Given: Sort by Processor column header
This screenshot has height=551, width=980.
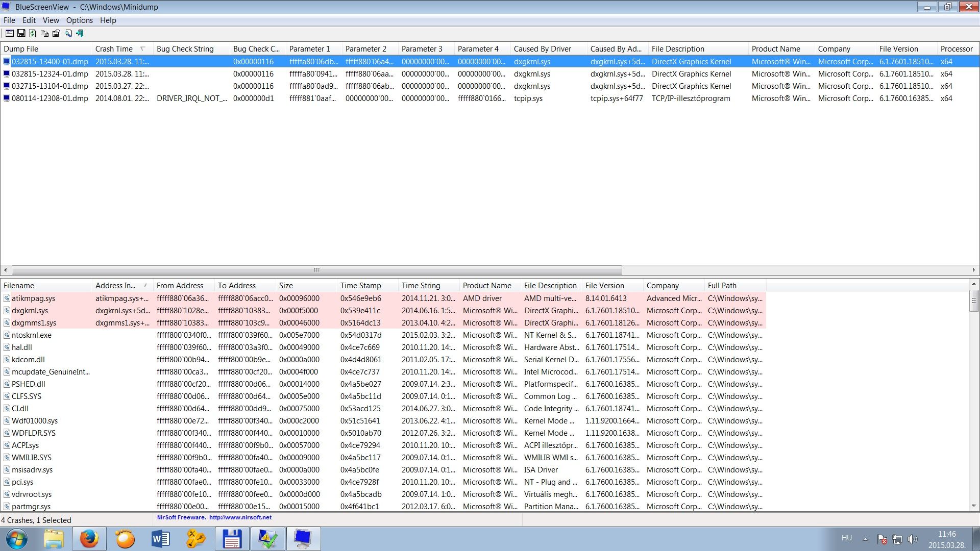Looking at the screenshot, I should click(x=958, y=49).
